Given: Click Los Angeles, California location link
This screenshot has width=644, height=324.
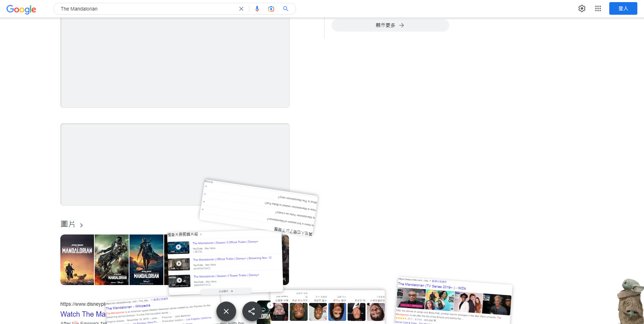Looking at the screenshot, I should click(x=199, y=319).
